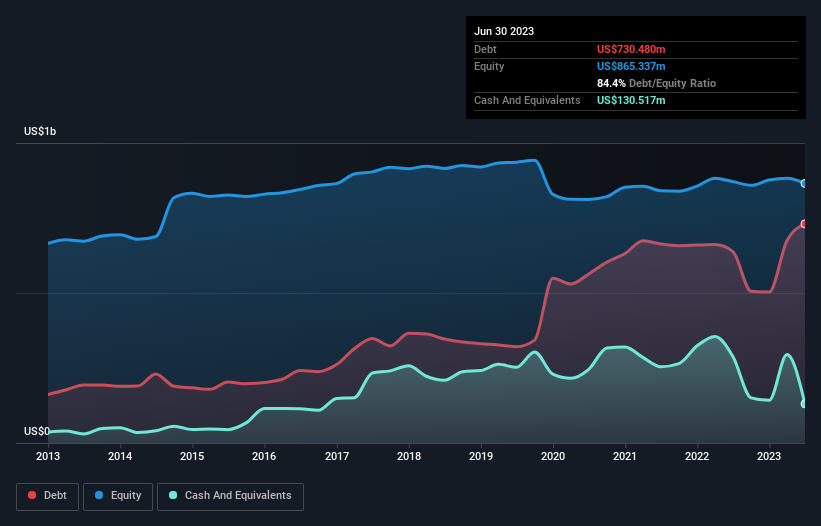821x526 pixels.
Task: Select the 2013 axis label
Action: coord(48,456)
